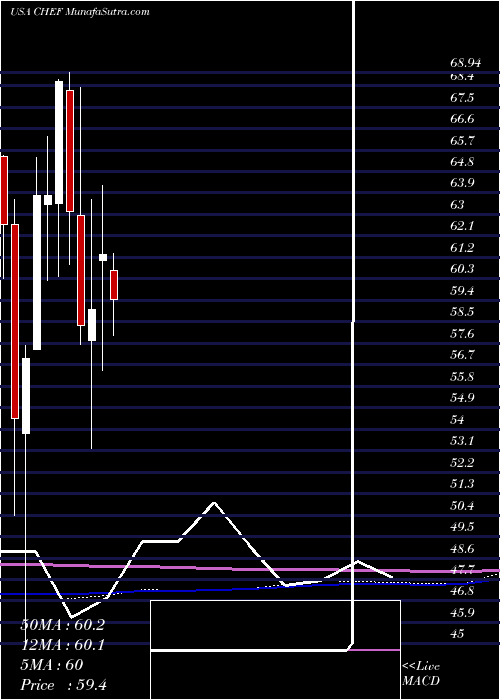The height and width of the screenshot is (700, 500).
Task: Click the 54 axis value
Action: 458,420
